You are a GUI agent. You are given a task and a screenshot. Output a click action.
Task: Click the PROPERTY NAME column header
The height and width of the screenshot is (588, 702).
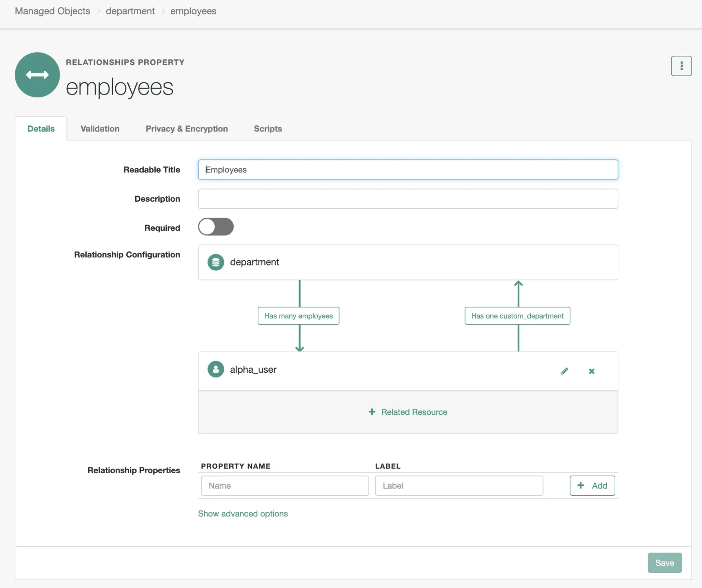tap(236, 466)
